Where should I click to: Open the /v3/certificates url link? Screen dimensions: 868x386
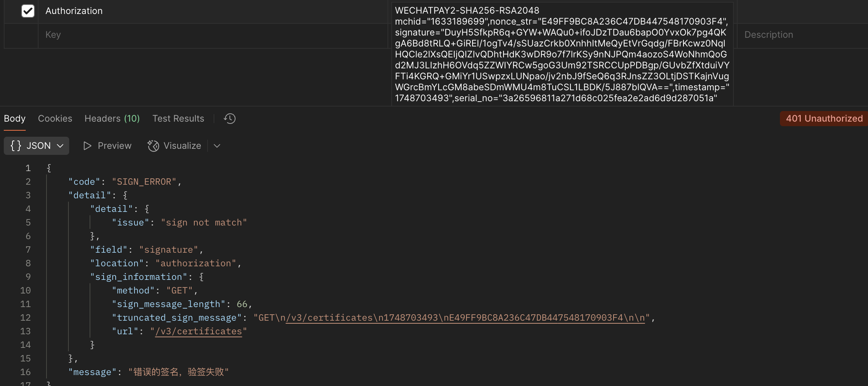198,331
